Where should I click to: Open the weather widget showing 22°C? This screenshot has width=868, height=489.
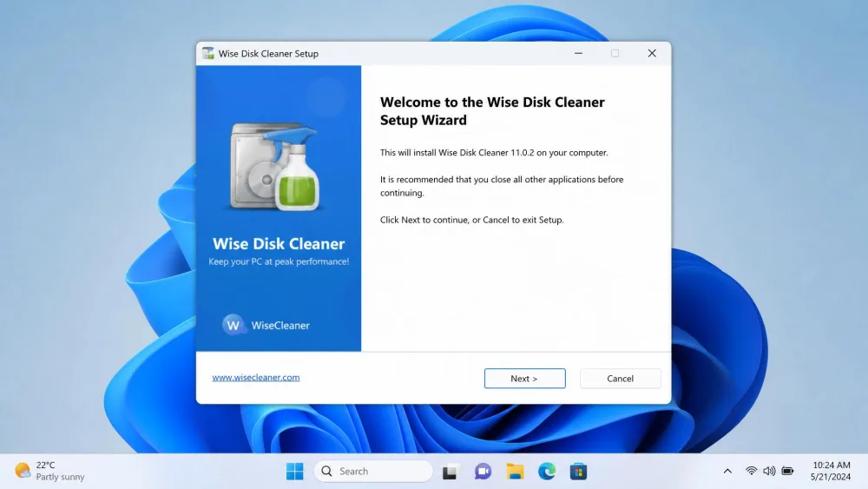[x=49, y=471]
